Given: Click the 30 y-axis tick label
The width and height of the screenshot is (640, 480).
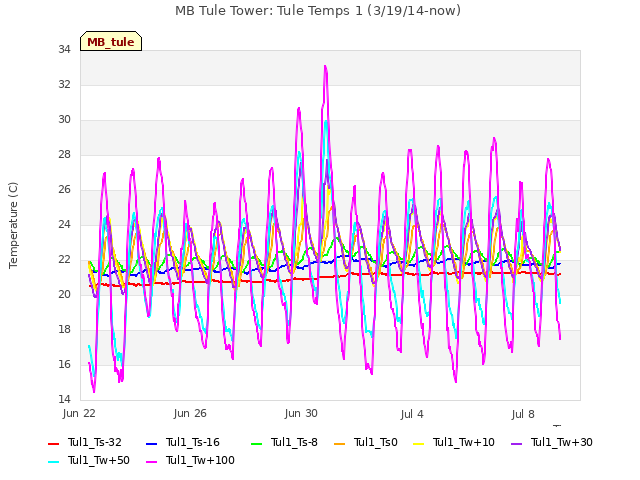Looking at the screenshot, I should click(x=64, y=120).
